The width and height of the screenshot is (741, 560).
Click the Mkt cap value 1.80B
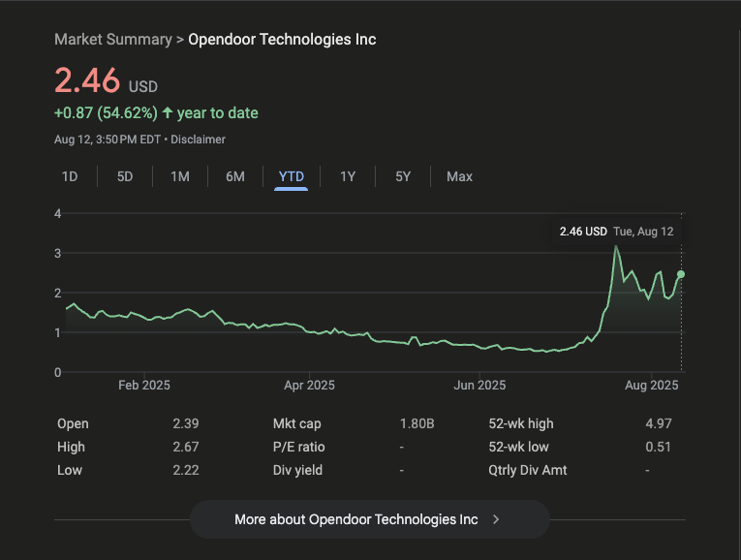[417, 423]
